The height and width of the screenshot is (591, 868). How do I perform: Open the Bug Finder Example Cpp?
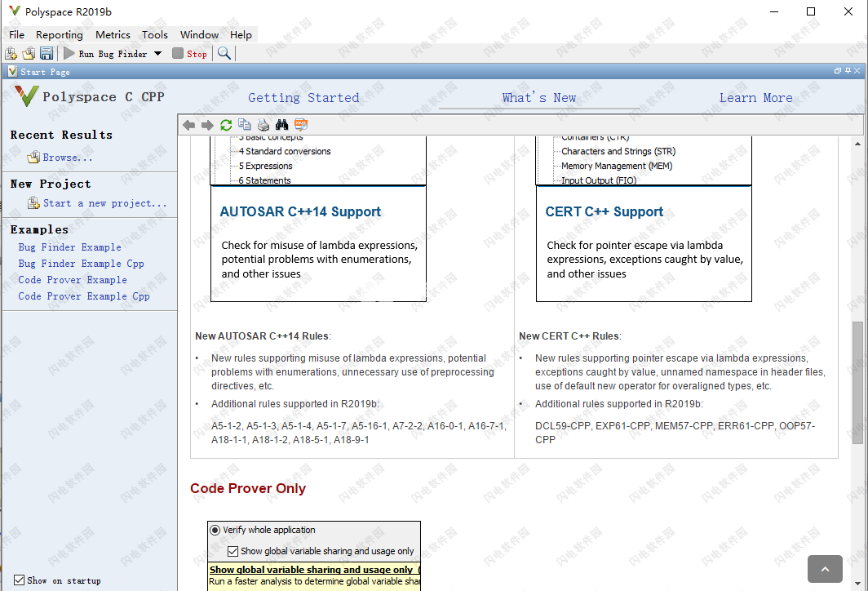click(81, 263)
